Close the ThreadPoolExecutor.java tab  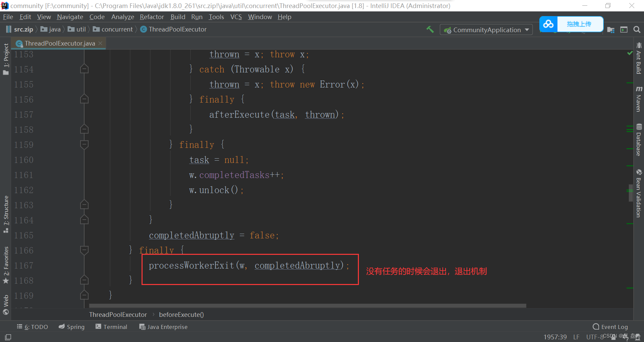(x=100, y=44)
